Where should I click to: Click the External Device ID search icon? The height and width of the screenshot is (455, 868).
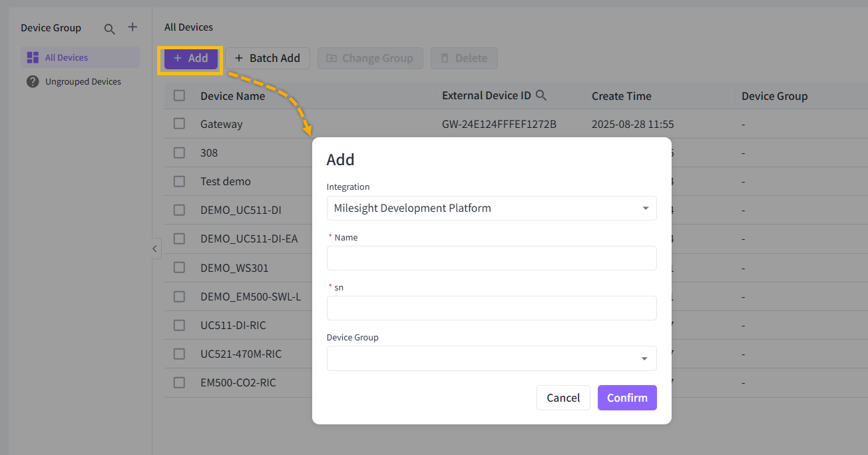[x=541, y=95]
